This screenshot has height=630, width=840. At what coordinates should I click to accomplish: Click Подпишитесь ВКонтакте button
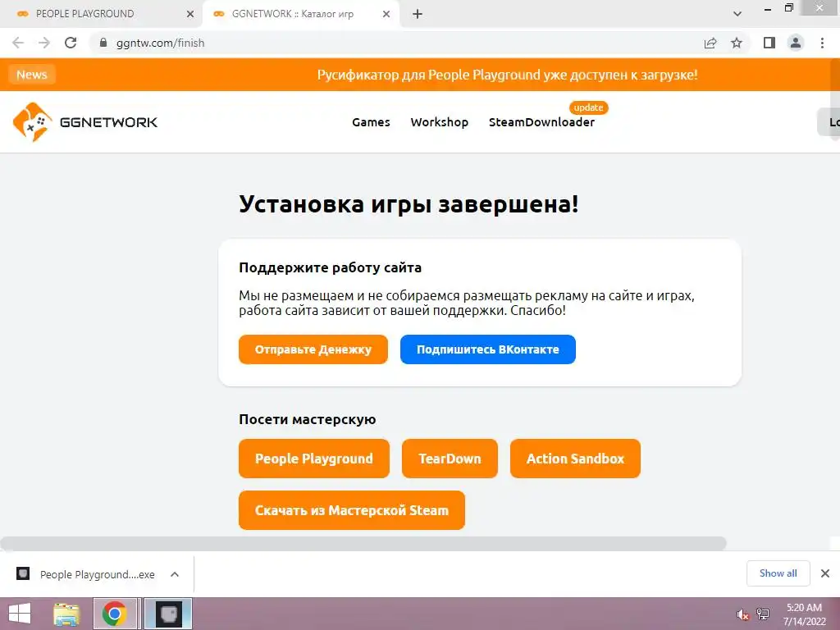point(487,349)
